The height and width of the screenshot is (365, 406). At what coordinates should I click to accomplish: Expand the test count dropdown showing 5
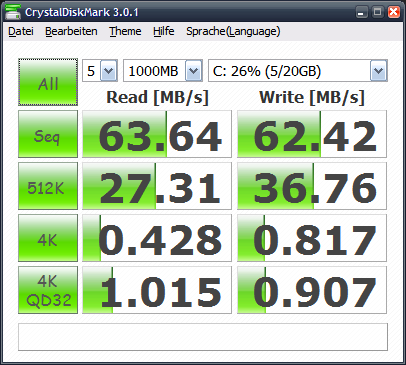click(109, 71)
